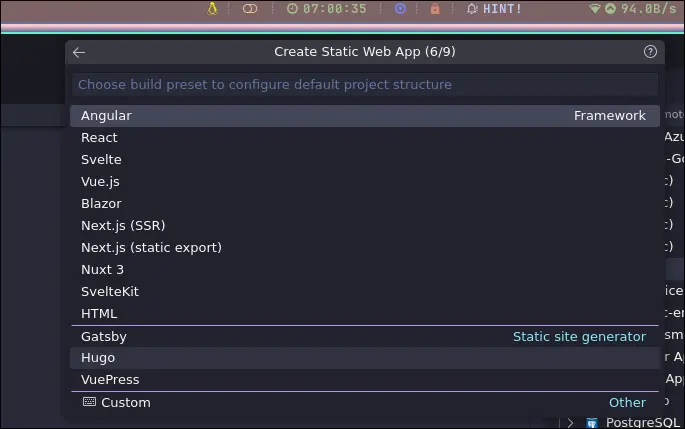
Task: Click the keyboard icon beside Custom
Action: coord(90,402)
